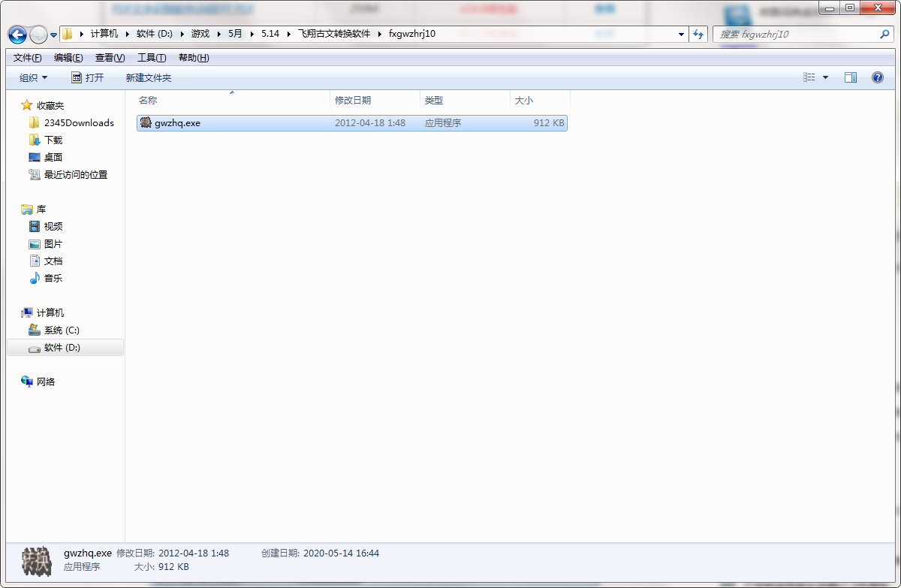Open 系统 (C:) drive
The height and width of the screenshot is (588, 901).
pyautogui.click(x=62, y=330)
